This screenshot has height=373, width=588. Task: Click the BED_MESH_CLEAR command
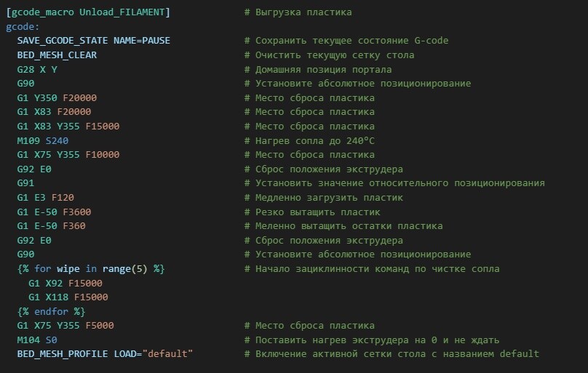pyautogui.click(x=57, y=55)
